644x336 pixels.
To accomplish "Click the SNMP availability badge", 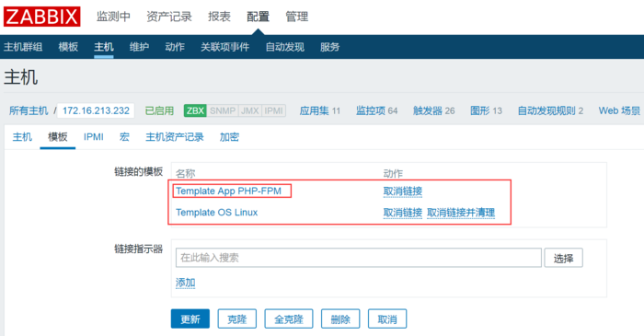I will 223,110.
